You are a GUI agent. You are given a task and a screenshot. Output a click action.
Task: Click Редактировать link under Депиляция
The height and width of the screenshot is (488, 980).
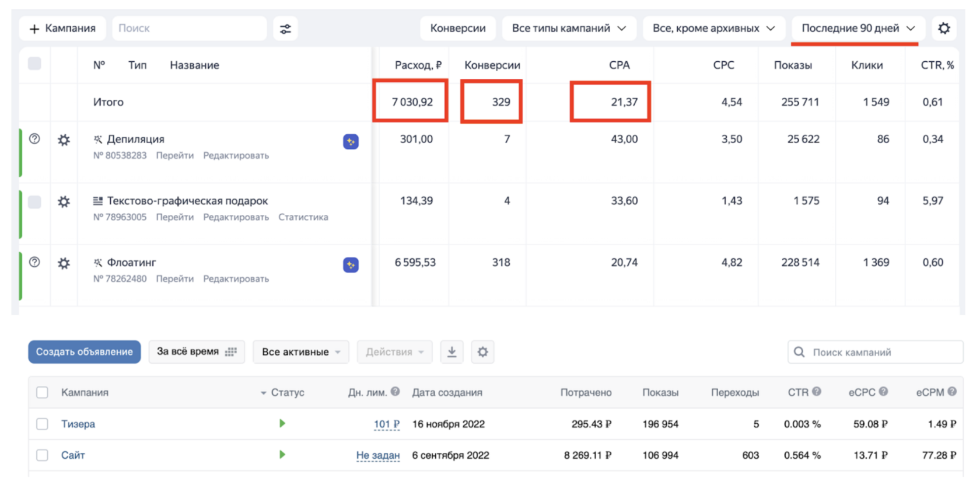(x=236, y=155)
